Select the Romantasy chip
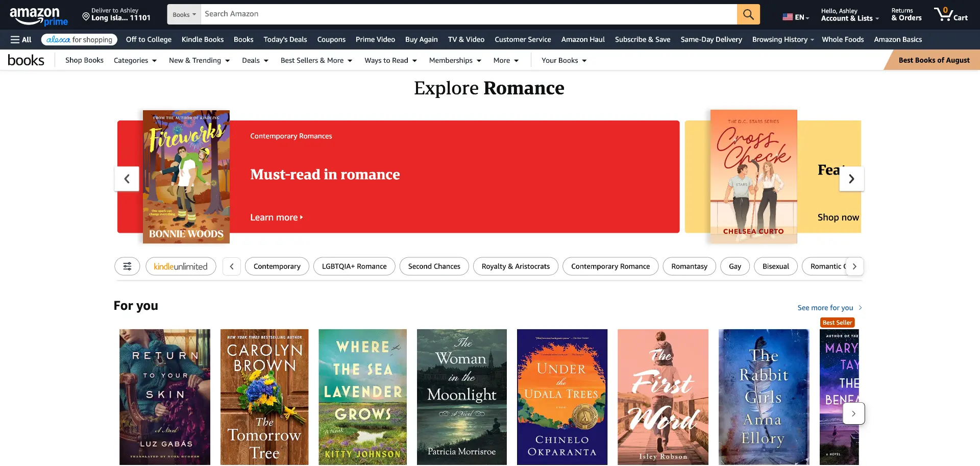 click(690, 266)
